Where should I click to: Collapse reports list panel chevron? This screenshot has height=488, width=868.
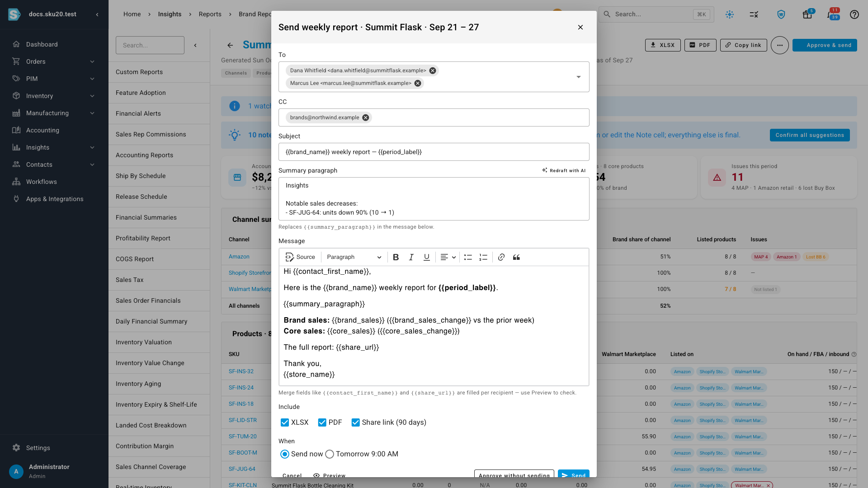coord(195,45)
